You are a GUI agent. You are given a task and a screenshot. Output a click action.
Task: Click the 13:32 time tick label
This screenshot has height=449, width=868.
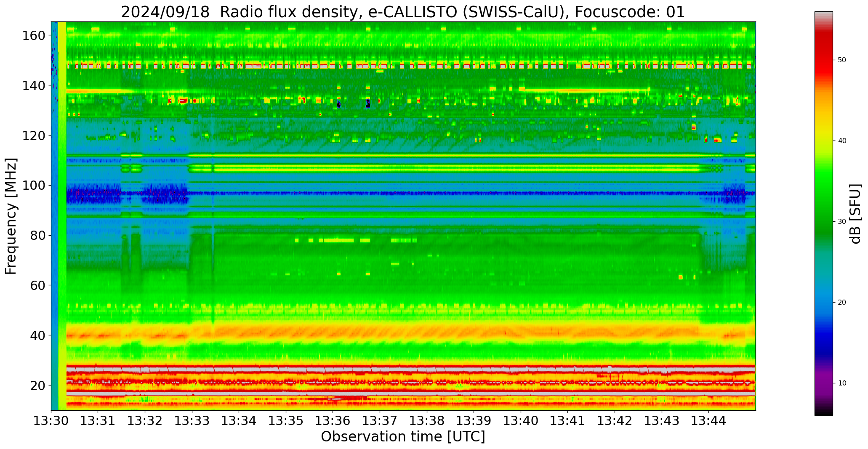coord(145,421)
